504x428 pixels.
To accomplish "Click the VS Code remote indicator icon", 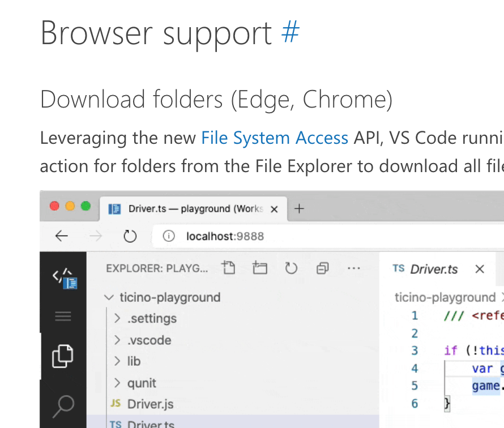I will click(x=65, y=279).
